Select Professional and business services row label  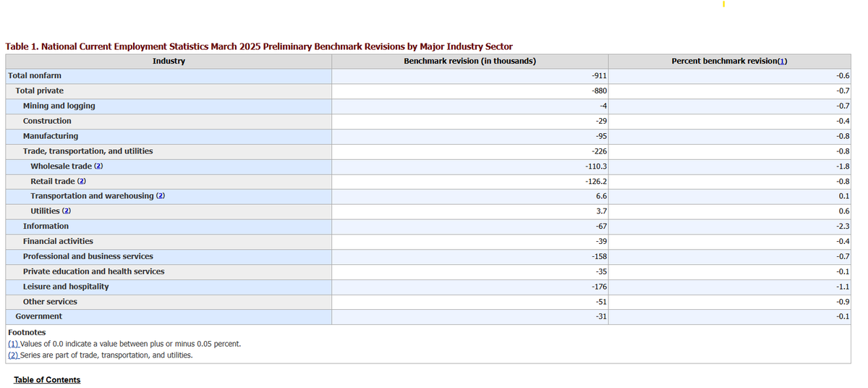[x=88, y=257]
